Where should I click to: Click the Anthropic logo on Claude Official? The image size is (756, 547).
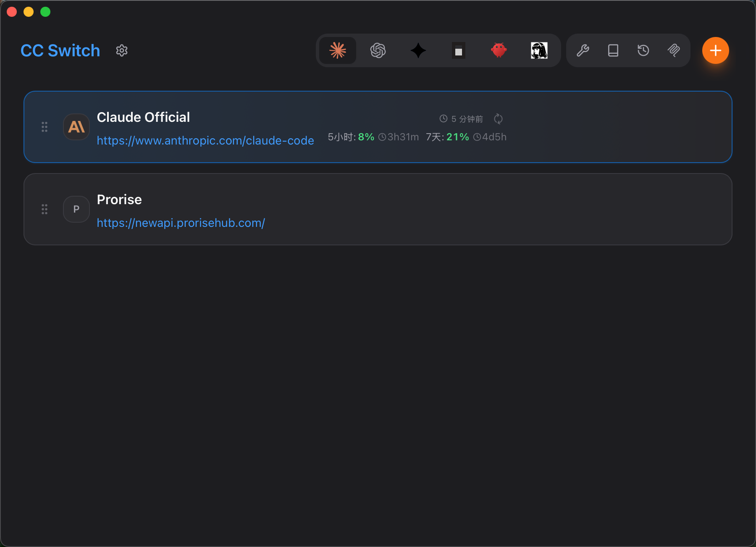click(x=76, y=127)
